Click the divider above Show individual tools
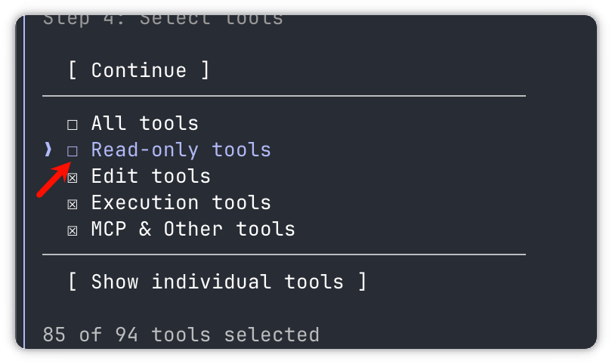 tap(284, 254)
